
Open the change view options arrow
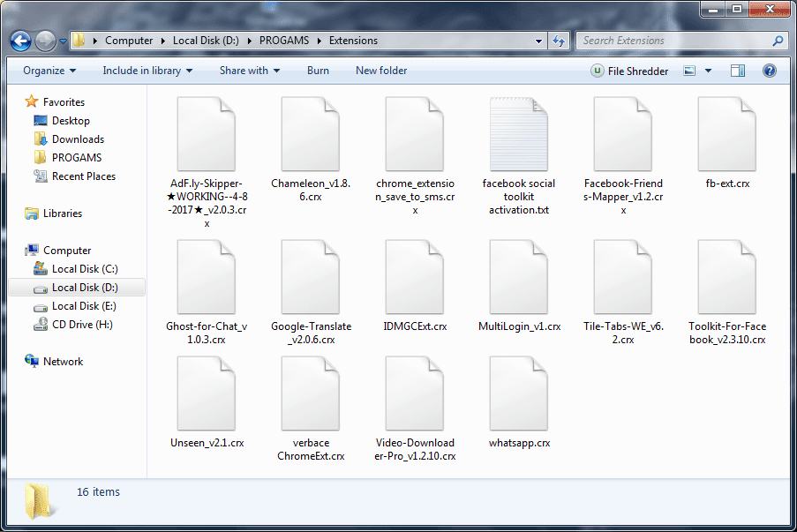(708, 71)
